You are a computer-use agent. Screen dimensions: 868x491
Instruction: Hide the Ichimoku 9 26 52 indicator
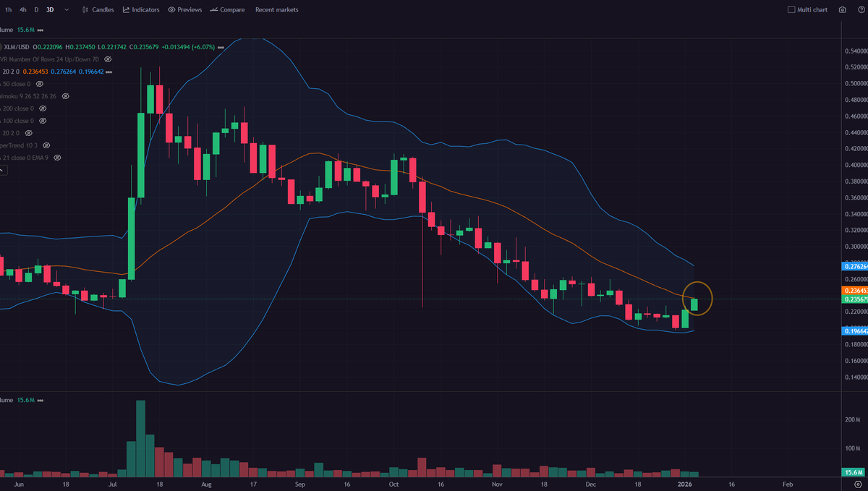click(65, 96)
